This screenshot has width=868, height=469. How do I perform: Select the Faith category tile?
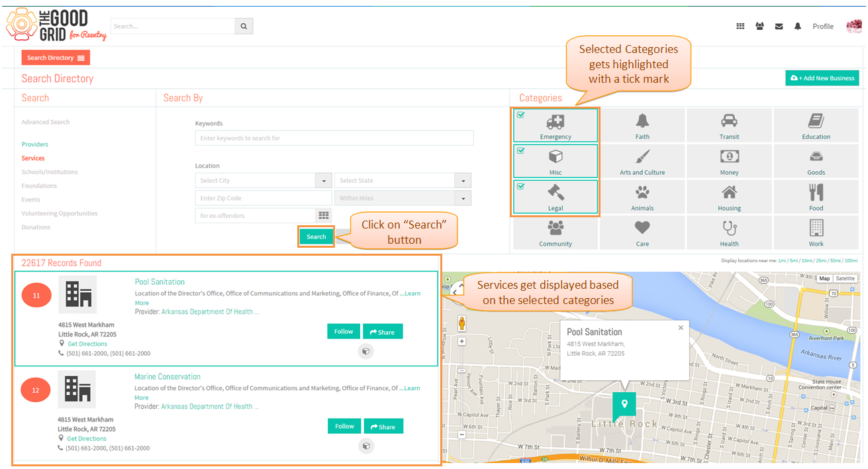click(642, 125)
